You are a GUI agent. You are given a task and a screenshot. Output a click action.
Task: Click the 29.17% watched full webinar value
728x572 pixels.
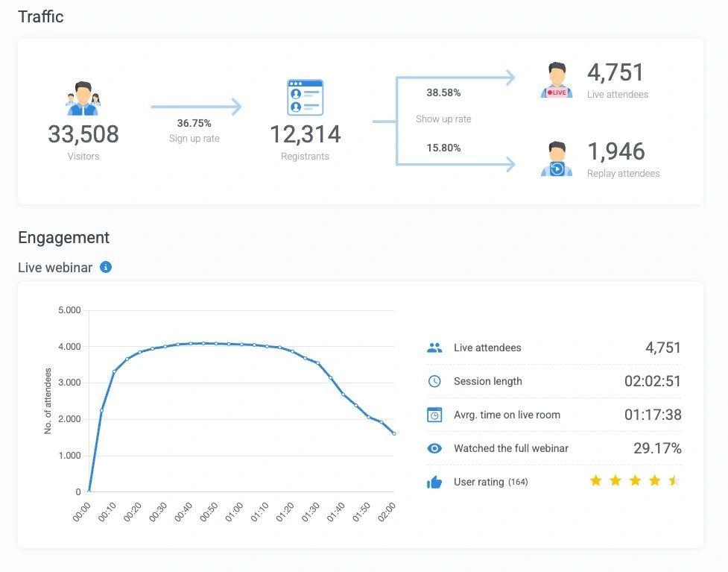click(x=657, y=448)
